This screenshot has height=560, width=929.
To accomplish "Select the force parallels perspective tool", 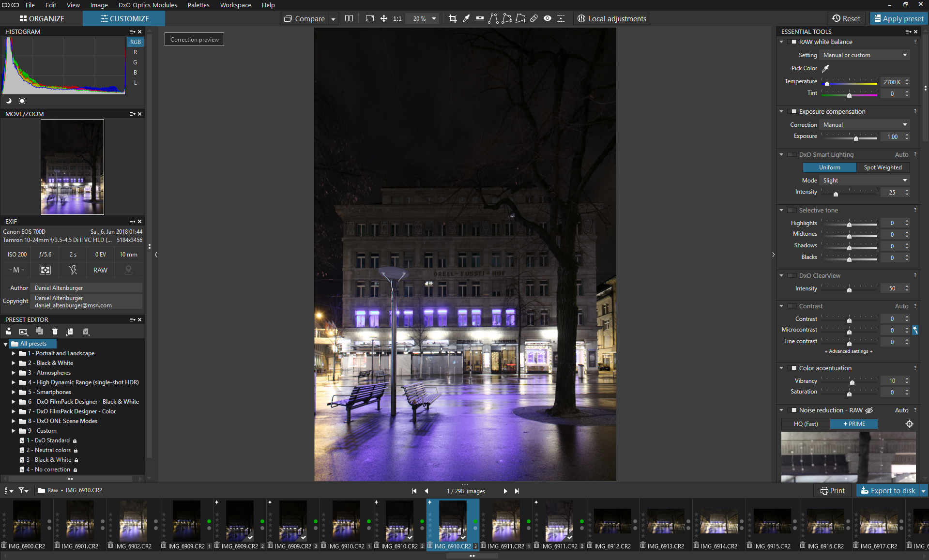I will (493, 18).
